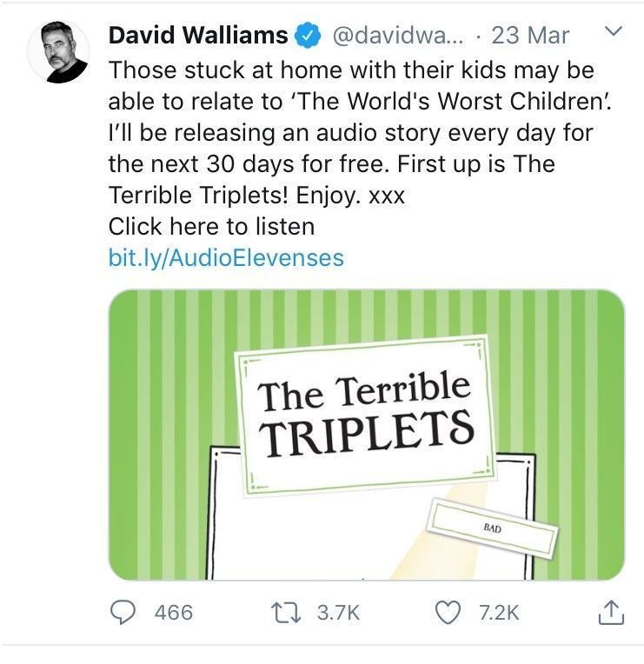
Task: Click the tweet body text
Action: click(x=360, y=133)
